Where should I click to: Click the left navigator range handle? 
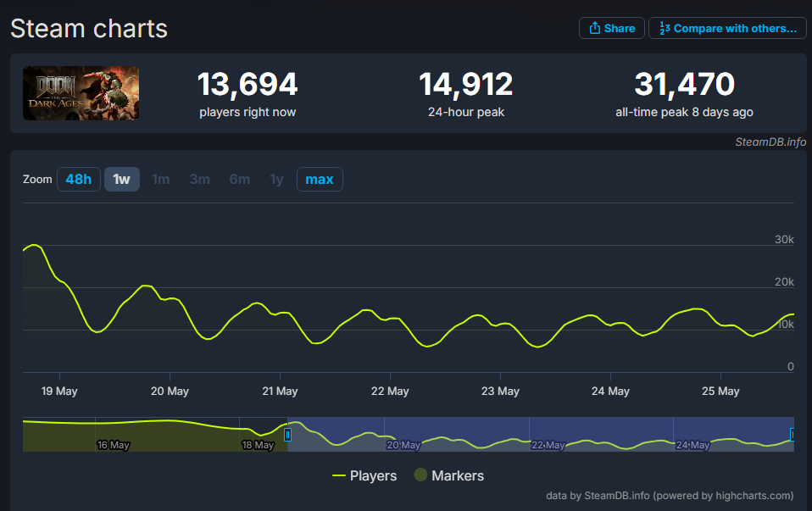click(x=287, y=435)
